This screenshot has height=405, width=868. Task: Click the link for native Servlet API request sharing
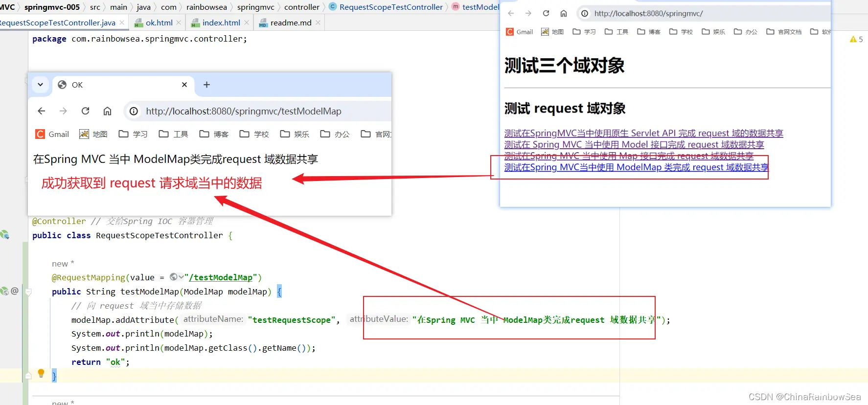click(644, 133)
